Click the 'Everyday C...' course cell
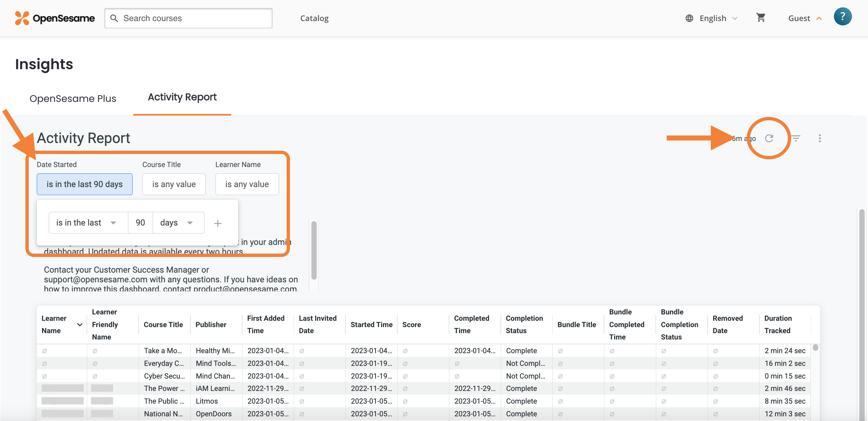 coord(164,363)
